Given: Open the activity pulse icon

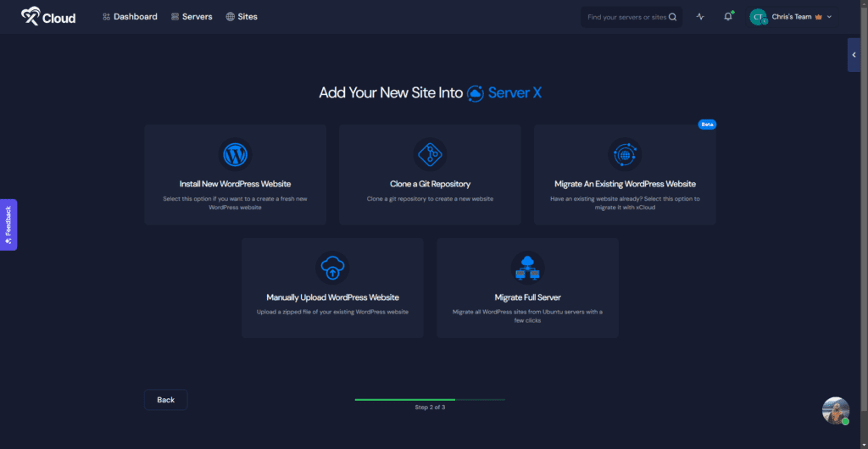Looking at the screenshot, I should [x=700, y=17].
